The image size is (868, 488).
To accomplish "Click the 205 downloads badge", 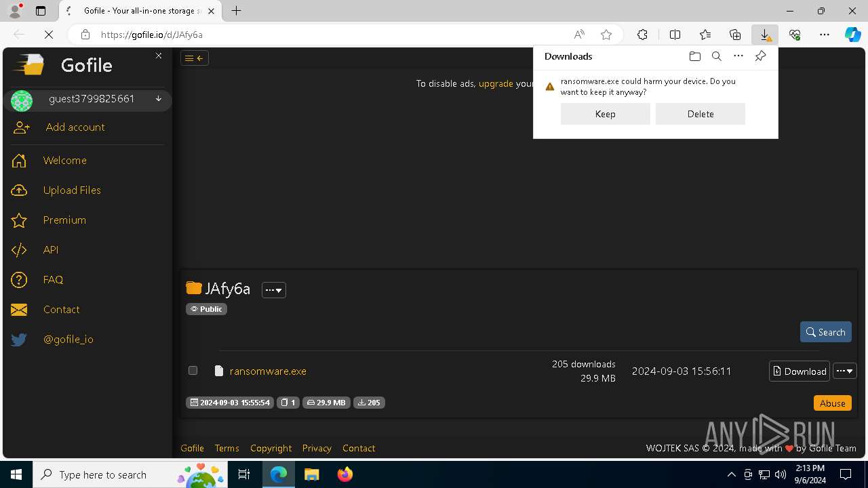I will 369,403.
